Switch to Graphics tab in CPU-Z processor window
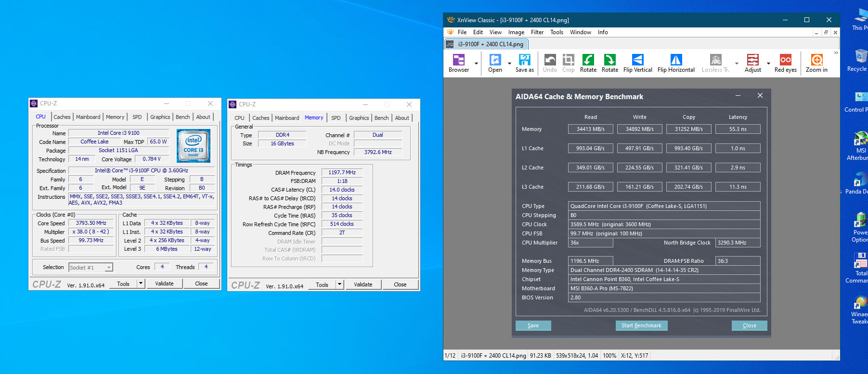Image resolution: width=868 pixels, height=374 pixels. [160, 117]
